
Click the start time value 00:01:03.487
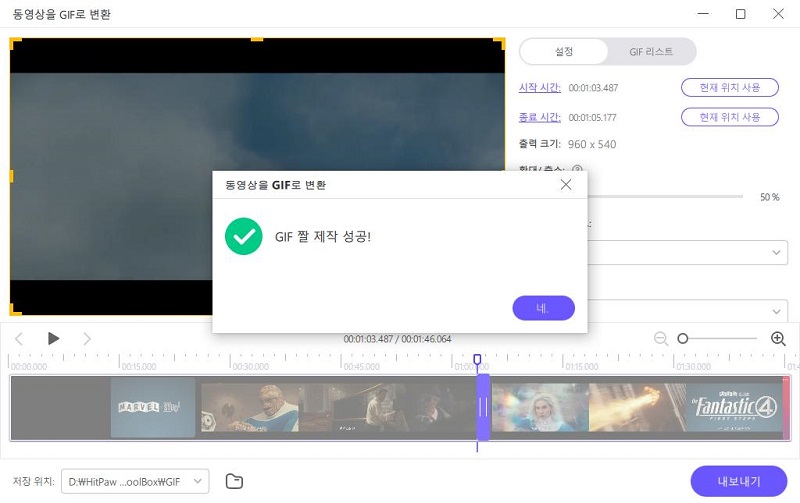point(593,88)
